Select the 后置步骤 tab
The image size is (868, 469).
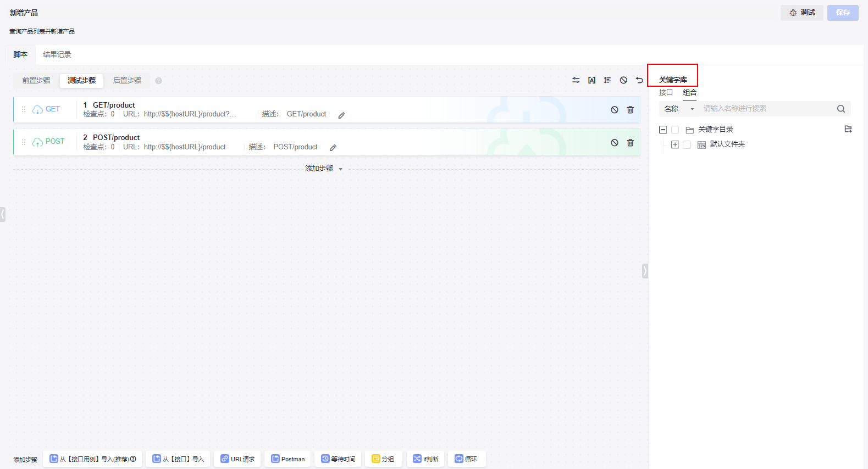(128, 80)
